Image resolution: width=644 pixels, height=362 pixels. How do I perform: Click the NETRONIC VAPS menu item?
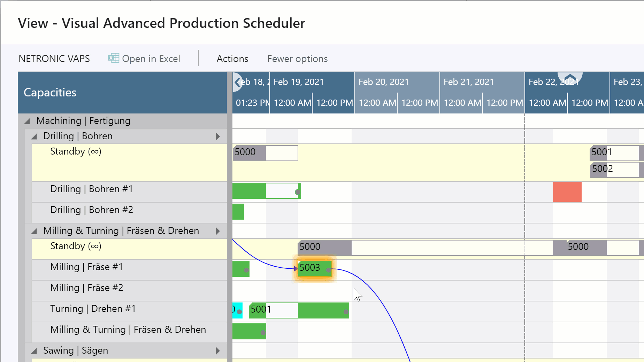(54, 58)
